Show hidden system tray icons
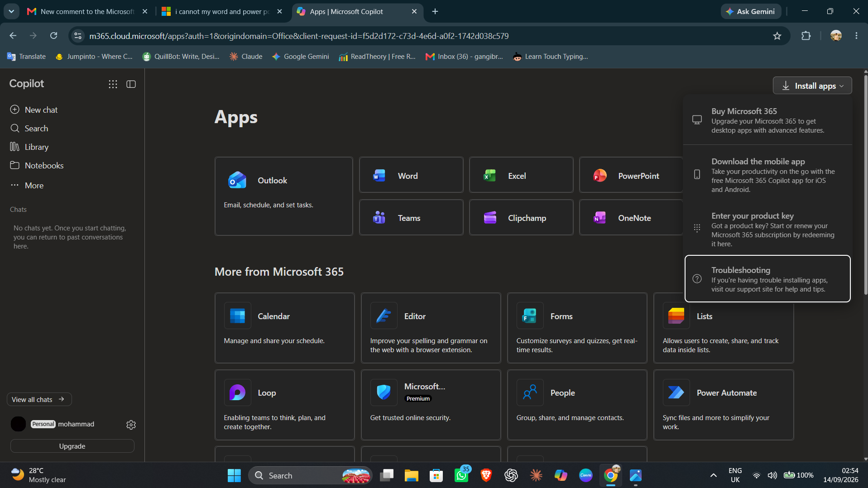This screenshot has width=868, height=488. pyautogui.click(x=713, y=475)
